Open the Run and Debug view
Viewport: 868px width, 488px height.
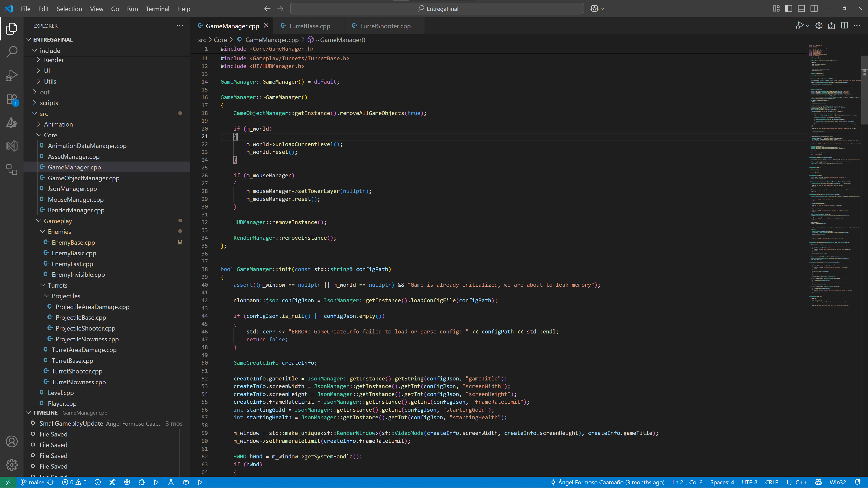(x=12, y=75)
